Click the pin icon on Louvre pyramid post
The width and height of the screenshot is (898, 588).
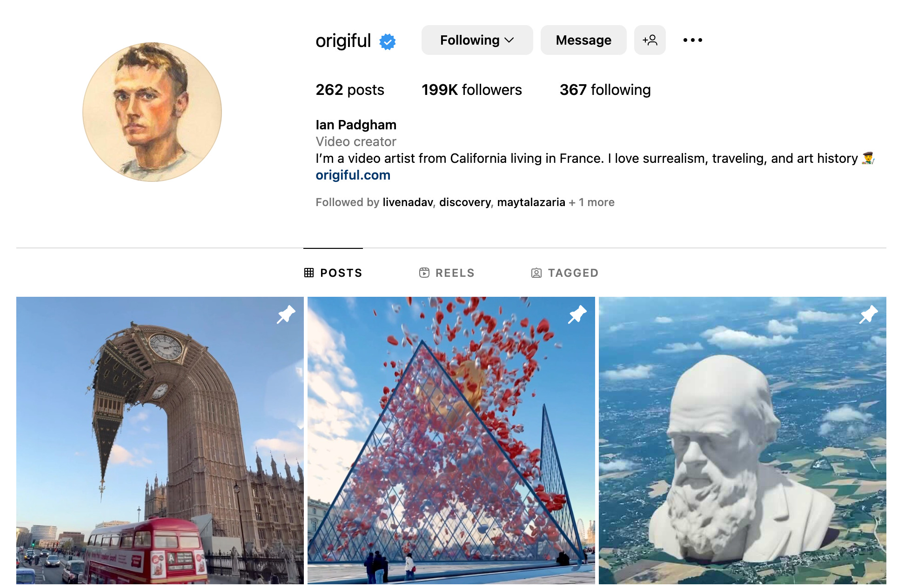click(577, 314)
